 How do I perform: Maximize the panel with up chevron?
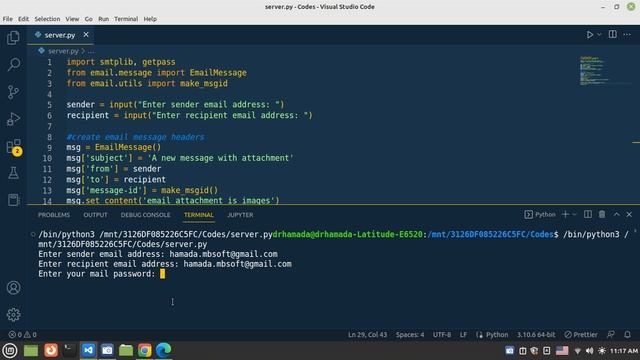(616, 214)
